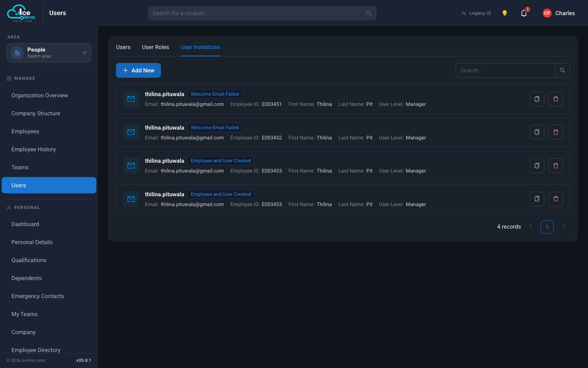Click the lightbulb tips icon

tap(505, 13)
